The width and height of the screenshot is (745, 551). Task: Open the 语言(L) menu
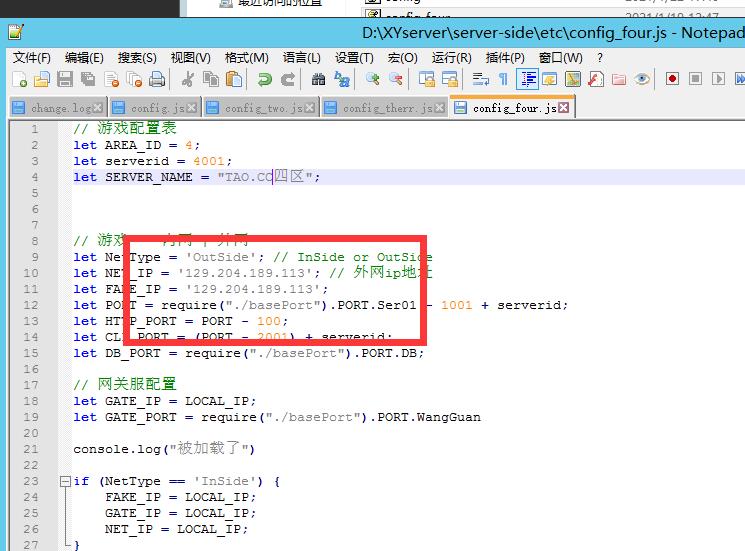point(301,57)
